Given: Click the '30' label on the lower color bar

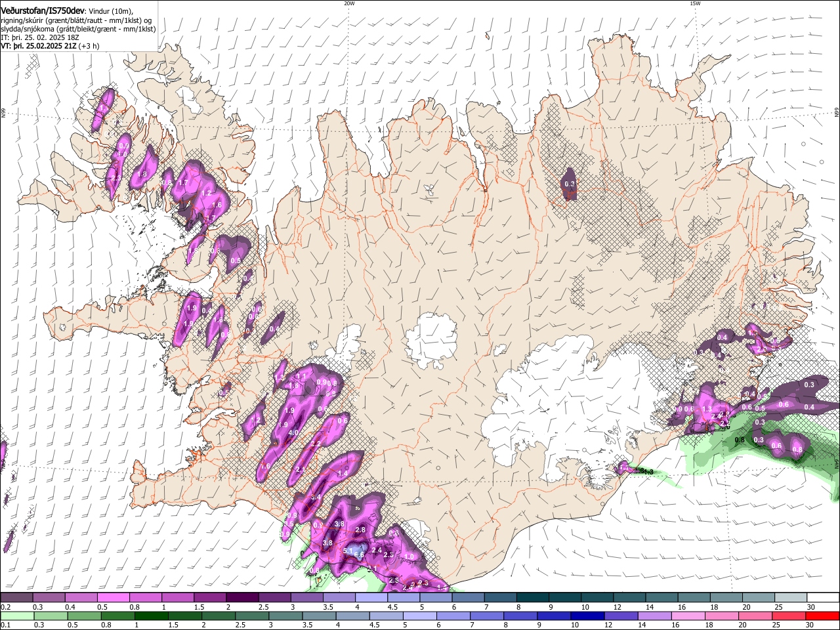Looking at the screenshot, I should (x=810, y=625).
